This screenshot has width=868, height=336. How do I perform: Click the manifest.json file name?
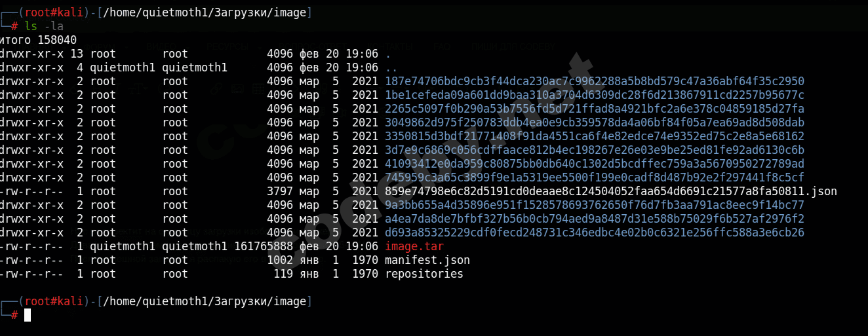pyautogui.click(x=427, y=260)
